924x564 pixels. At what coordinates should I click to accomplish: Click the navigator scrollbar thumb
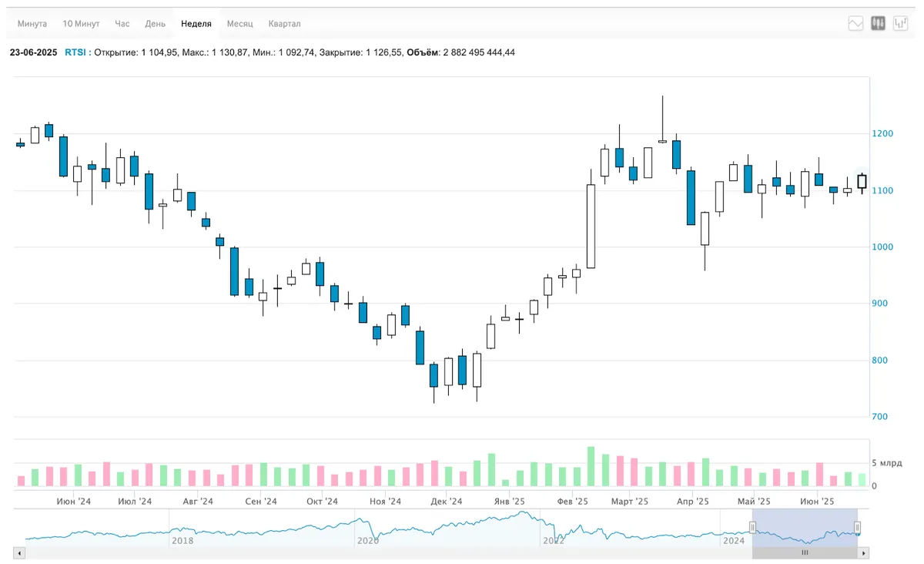pyautogui.click(x=805, y=552)
